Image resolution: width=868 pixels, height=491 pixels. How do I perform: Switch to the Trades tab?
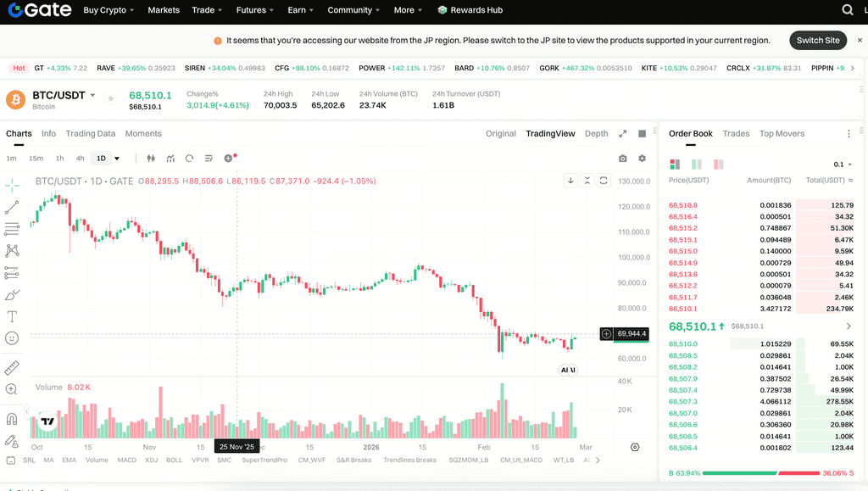(736, 133)
